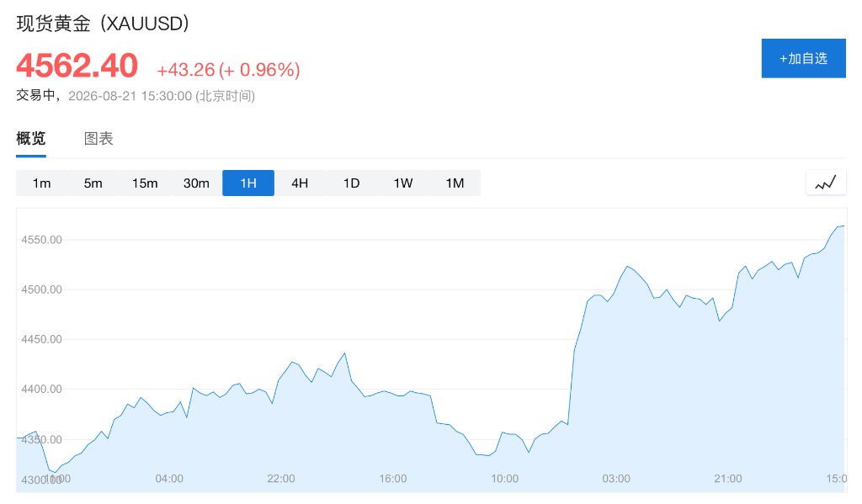The height and width of the screenshot is (504, 862).
Task: Switch to the 图表 tab
Action: [x=98, y=139]
